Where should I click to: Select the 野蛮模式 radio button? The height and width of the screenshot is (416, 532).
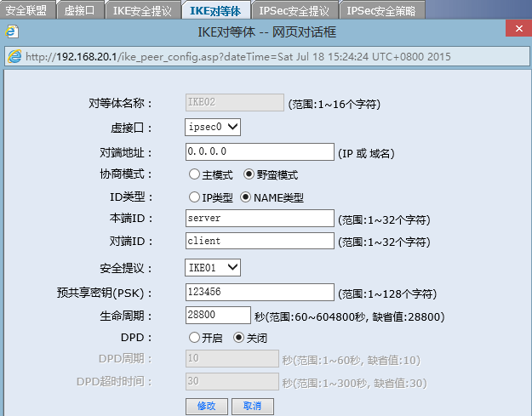point(249,174)
